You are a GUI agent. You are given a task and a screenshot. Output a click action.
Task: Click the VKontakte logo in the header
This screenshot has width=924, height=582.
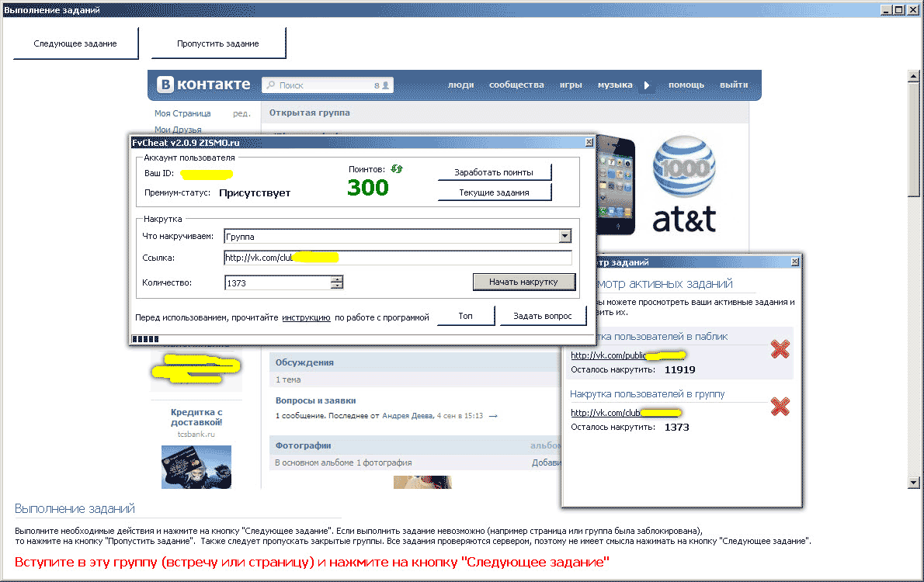click(x=204, y=85)
